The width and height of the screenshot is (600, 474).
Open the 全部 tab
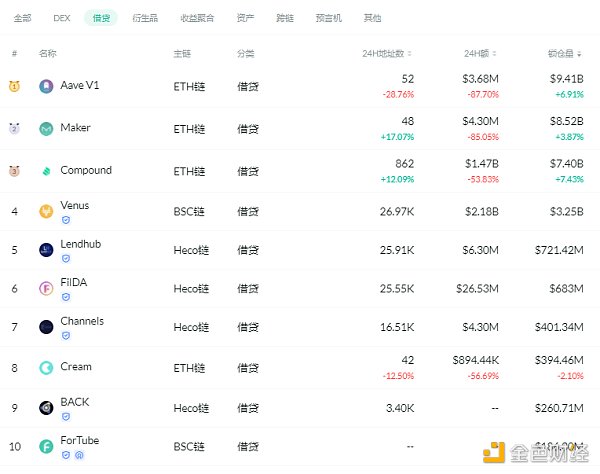22,18
